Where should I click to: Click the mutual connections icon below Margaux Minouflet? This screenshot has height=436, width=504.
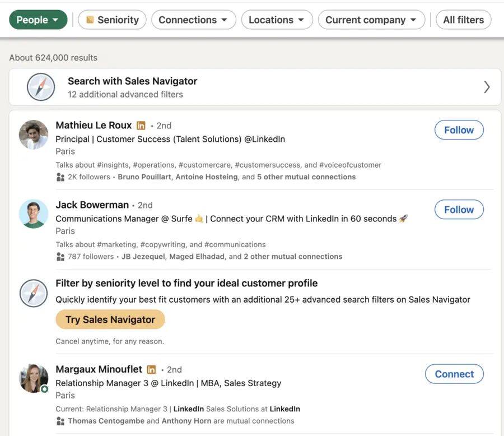[60, 421]
